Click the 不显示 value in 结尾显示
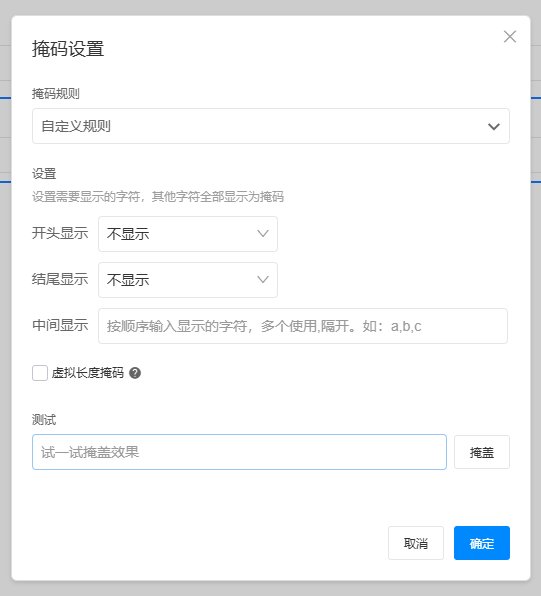Image resolution: width=541 pixels, height=596 pixels. (128, 280)
